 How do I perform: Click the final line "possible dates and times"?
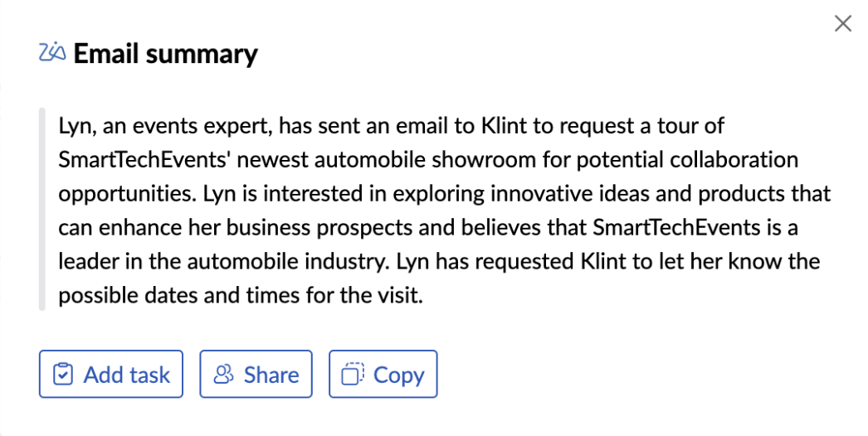(x=241, y=296)
